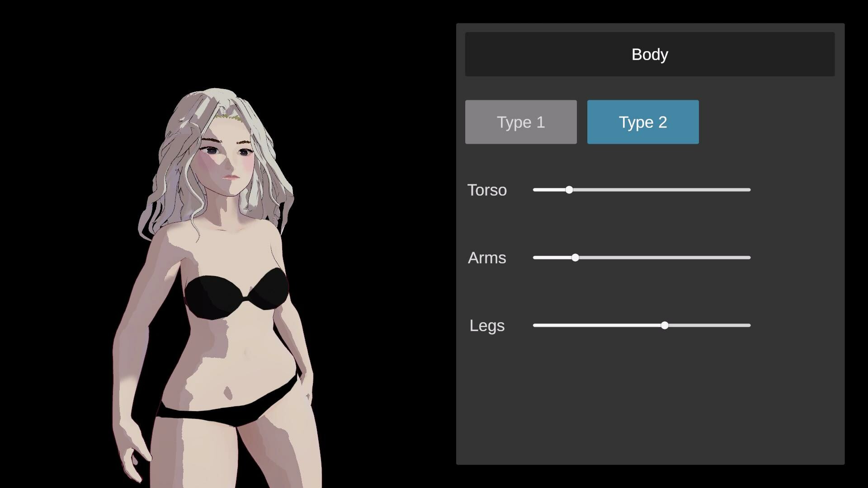Click the Arms label text

point(487,258)
